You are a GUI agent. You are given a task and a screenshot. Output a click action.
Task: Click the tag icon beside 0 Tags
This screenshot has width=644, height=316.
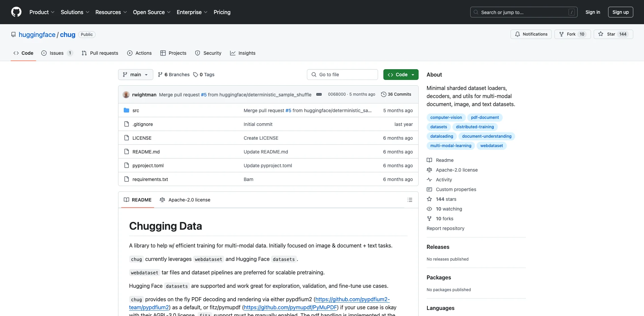click(x=196, y=75)
